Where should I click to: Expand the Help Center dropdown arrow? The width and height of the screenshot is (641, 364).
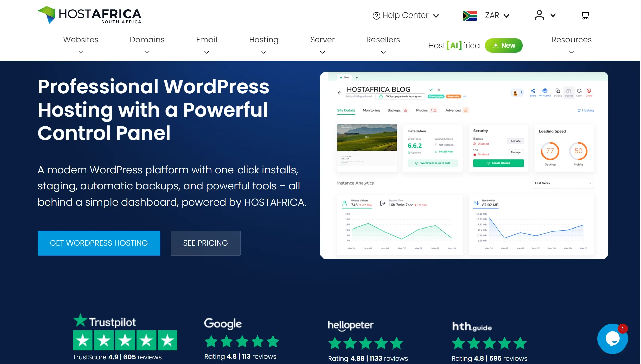click(436, 16)
